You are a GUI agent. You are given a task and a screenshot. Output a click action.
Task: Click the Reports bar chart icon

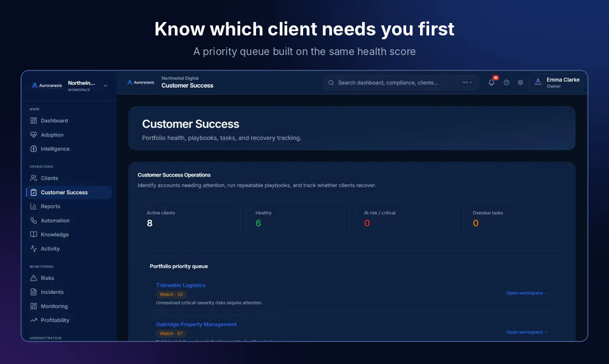34,206
